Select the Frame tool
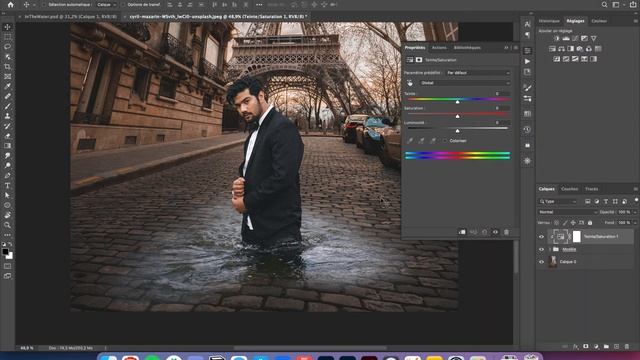This screenshot has width=640, height=360. pyautogui.click(x=7, y=76)
